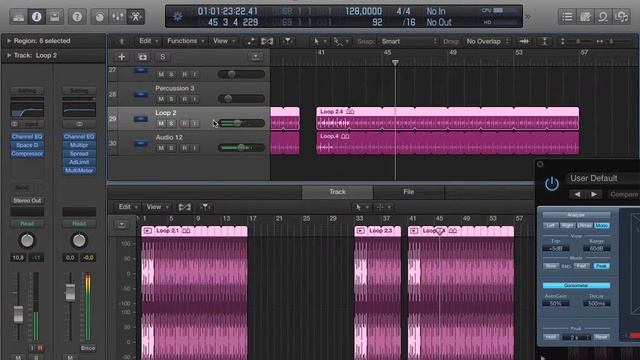Switch to the Track tab in editor
Viewport: 640px width, 360px height.
[x=338, y=192]
